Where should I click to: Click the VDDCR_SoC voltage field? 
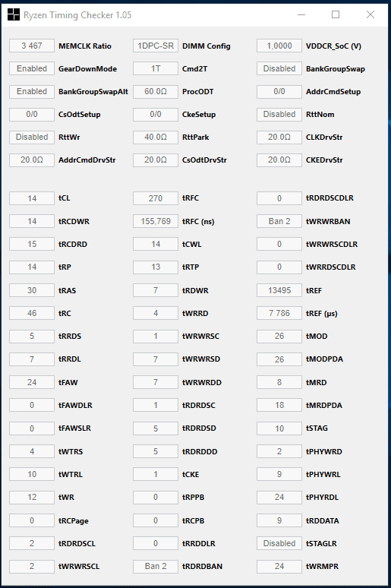click(279, 46)
